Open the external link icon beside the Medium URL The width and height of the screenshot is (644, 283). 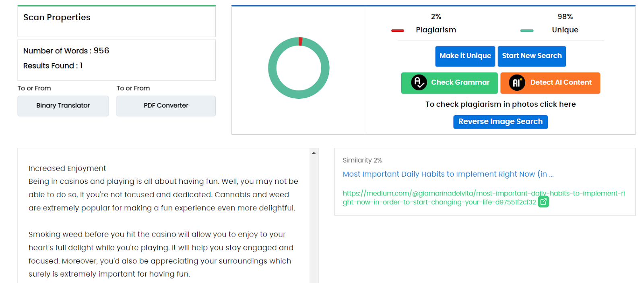click(x=543, y=202)
